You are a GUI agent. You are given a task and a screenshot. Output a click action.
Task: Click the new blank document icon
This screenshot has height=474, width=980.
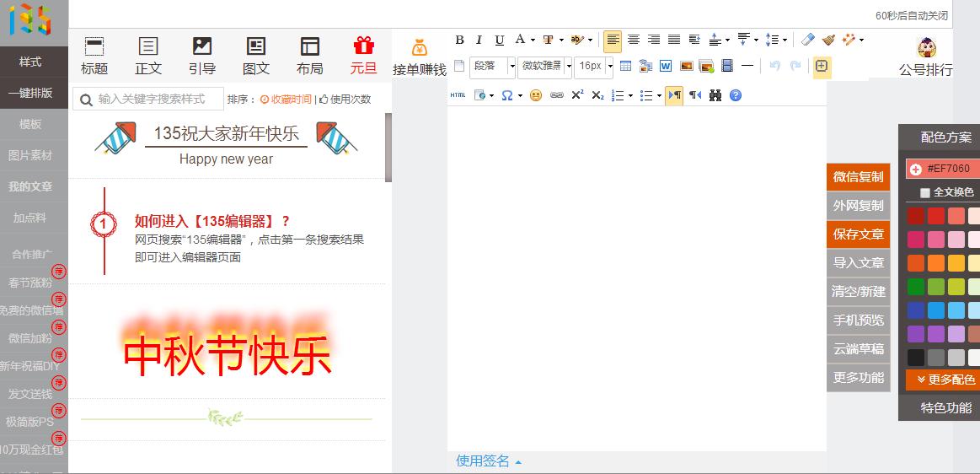coord(459,66)
